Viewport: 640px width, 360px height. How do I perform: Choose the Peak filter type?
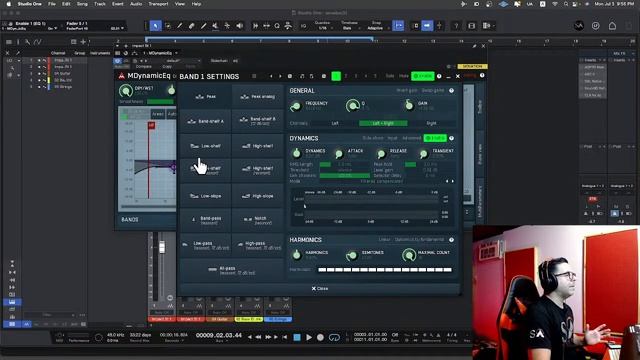(205, 97)
